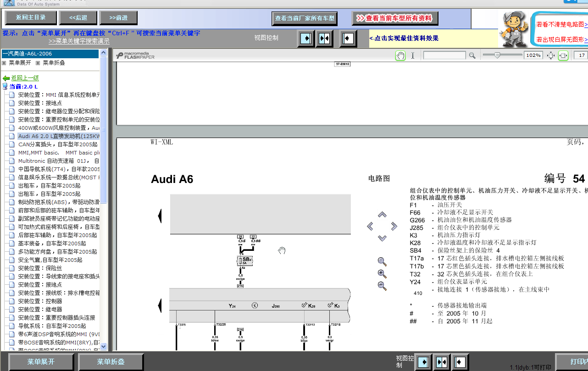Pan diagram up with the up chevron

382,215
